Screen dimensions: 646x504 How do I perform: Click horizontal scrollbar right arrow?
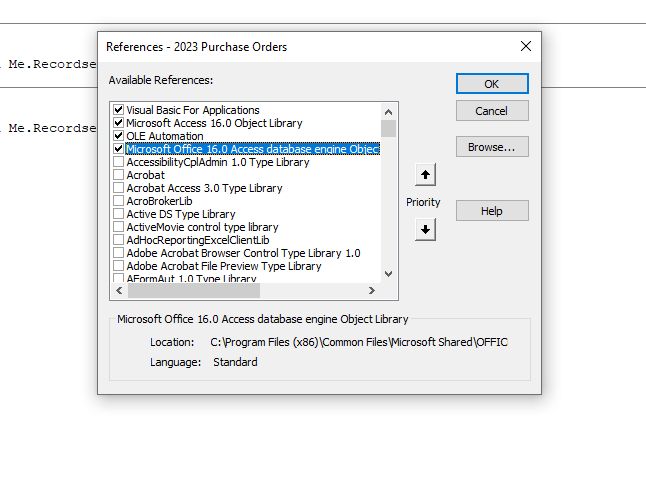click(372, 291)
